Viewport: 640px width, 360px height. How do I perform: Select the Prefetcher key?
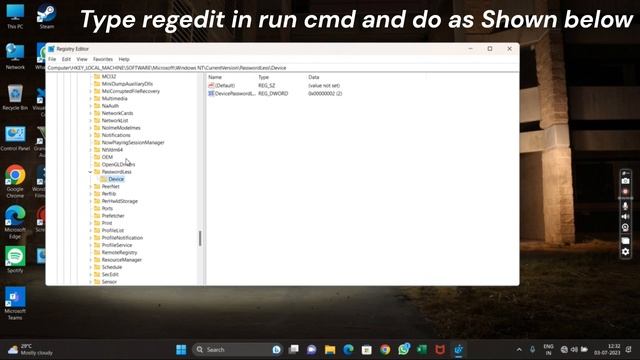pos(113,216)
